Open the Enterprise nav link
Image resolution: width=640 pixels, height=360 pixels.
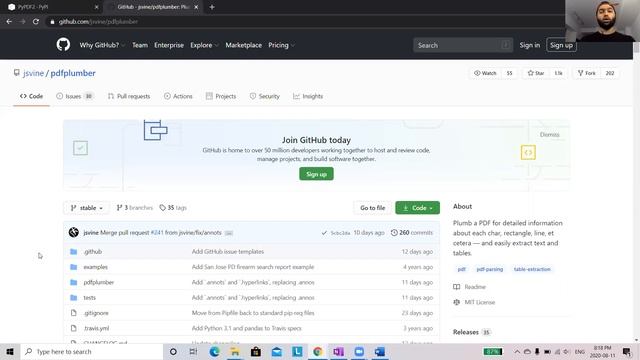(x=169, y=45)
